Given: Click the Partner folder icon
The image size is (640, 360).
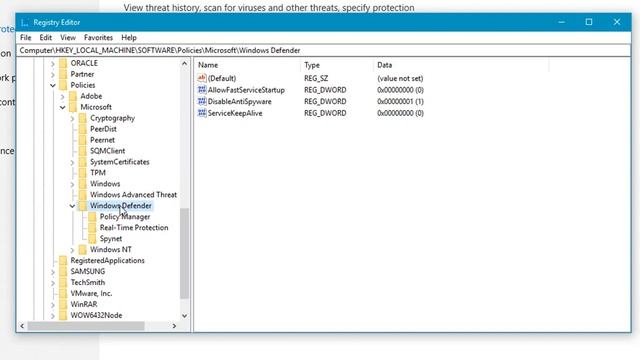Looking at the screenshot, I should 63,74.
